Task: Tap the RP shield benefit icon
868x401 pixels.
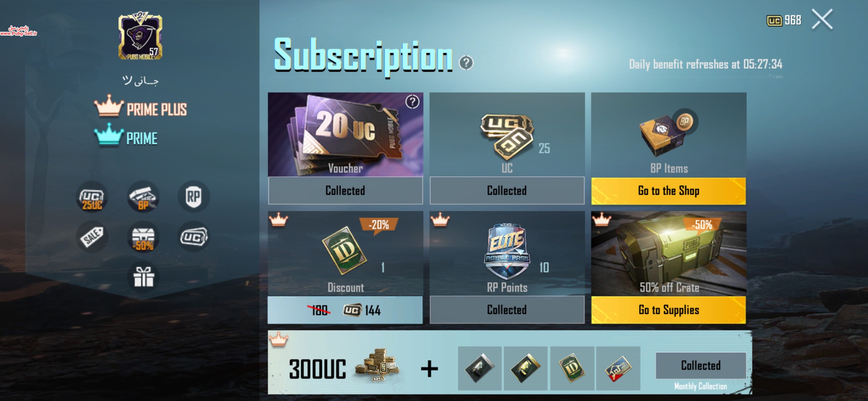Action: [x=193, y=197]
